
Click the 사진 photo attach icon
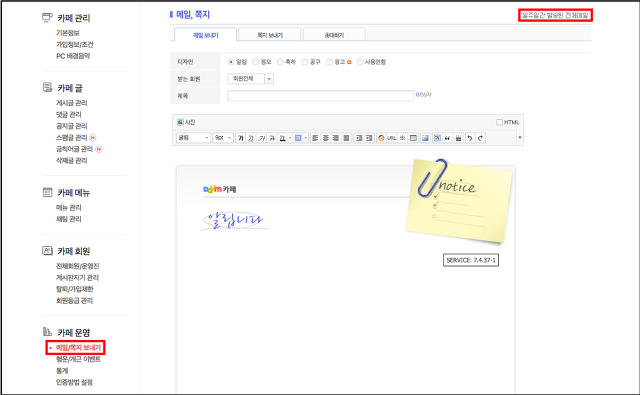point(186,122)
